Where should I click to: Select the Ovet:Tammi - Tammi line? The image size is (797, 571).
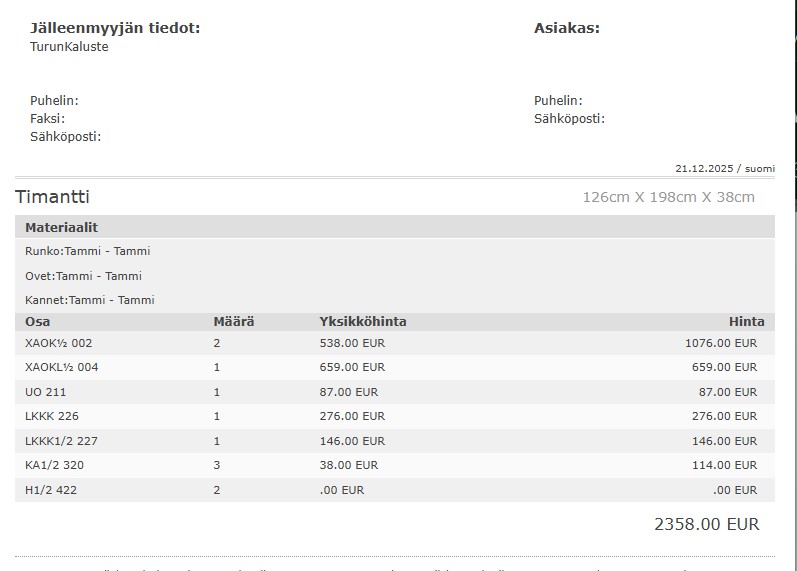83,276
